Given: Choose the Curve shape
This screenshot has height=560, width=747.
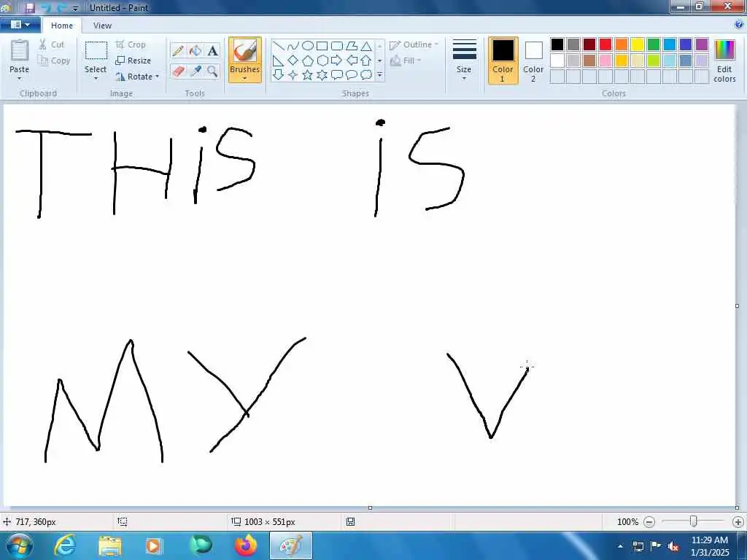Looking at the screenshot, I should [293, 46].
